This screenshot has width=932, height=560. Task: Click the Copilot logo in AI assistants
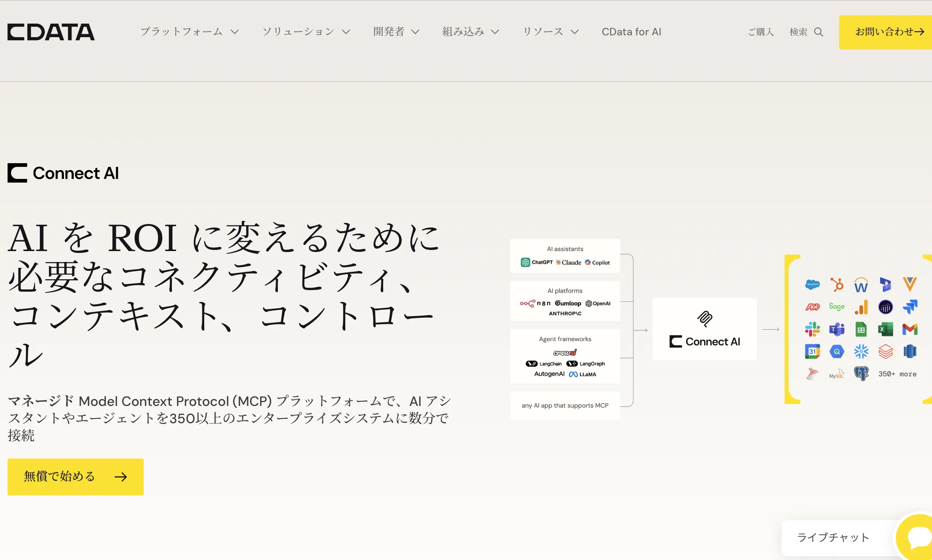597,263
